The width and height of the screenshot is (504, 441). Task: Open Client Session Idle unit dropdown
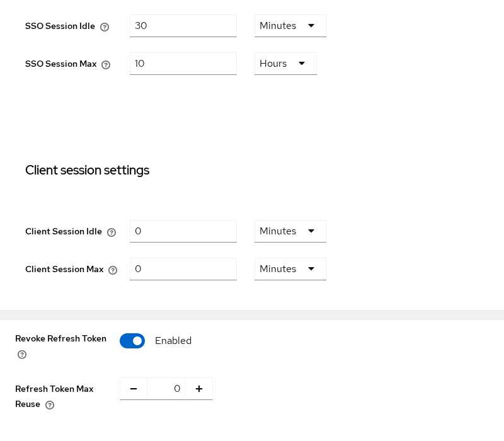pos(290,231)
